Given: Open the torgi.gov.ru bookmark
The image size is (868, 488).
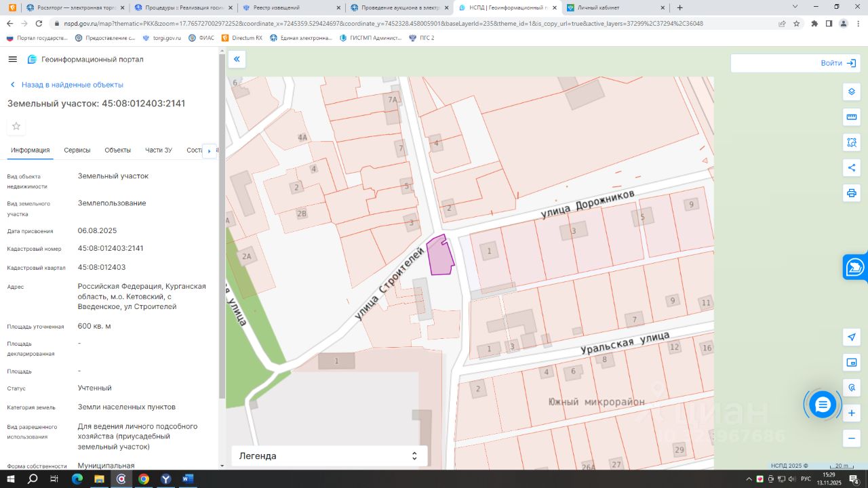Looking at the screenshot, I should [162, 38].
